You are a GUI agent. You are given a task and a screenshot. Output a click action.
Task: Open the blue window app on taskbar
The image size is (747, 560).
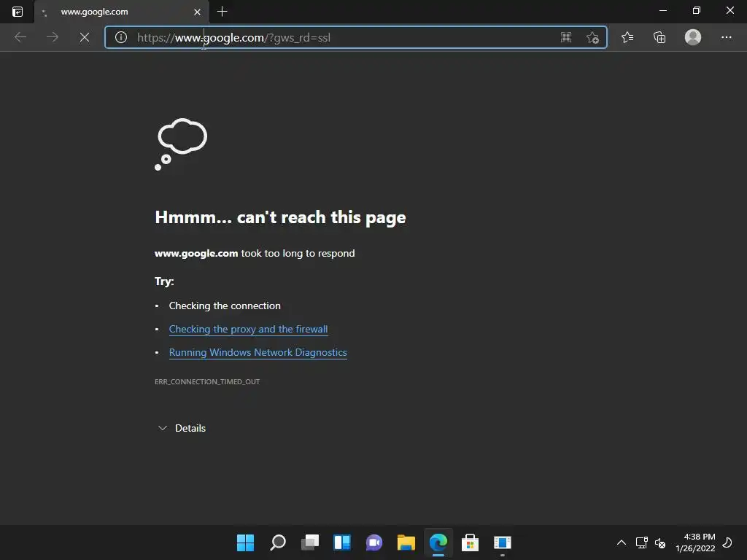coord(503,542)
